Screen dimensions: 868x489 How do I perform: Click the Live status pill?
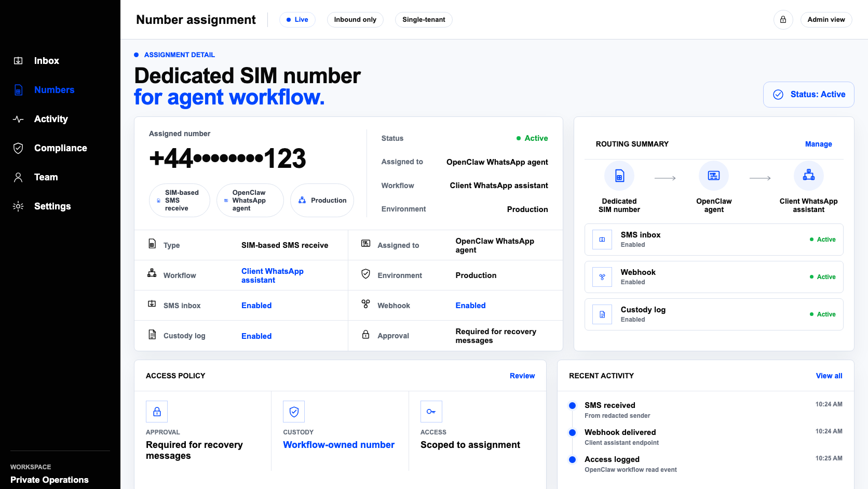(297, 20)
